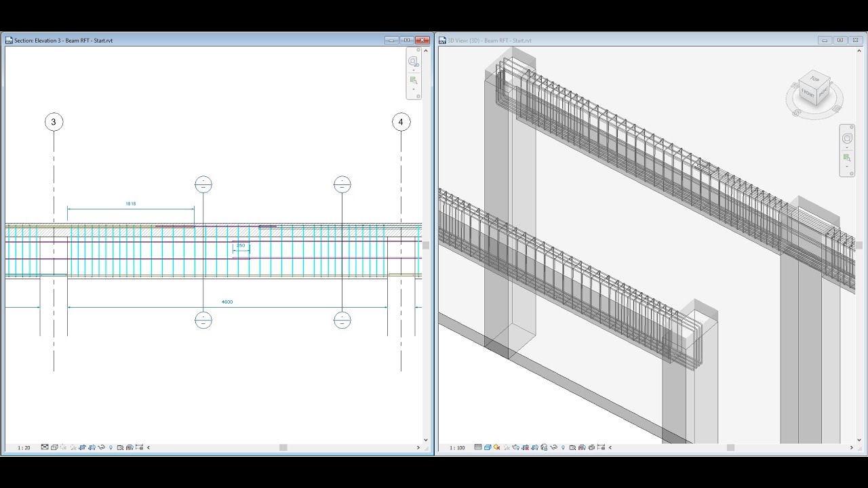
Task: Click Zoom tool in Section navigation bar
Action: coord(413,80)
